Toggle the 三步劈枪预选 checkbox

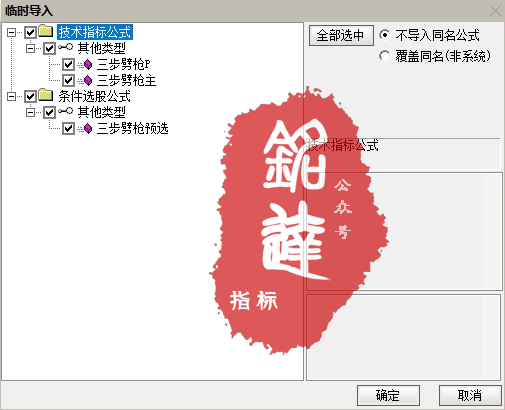68,129
